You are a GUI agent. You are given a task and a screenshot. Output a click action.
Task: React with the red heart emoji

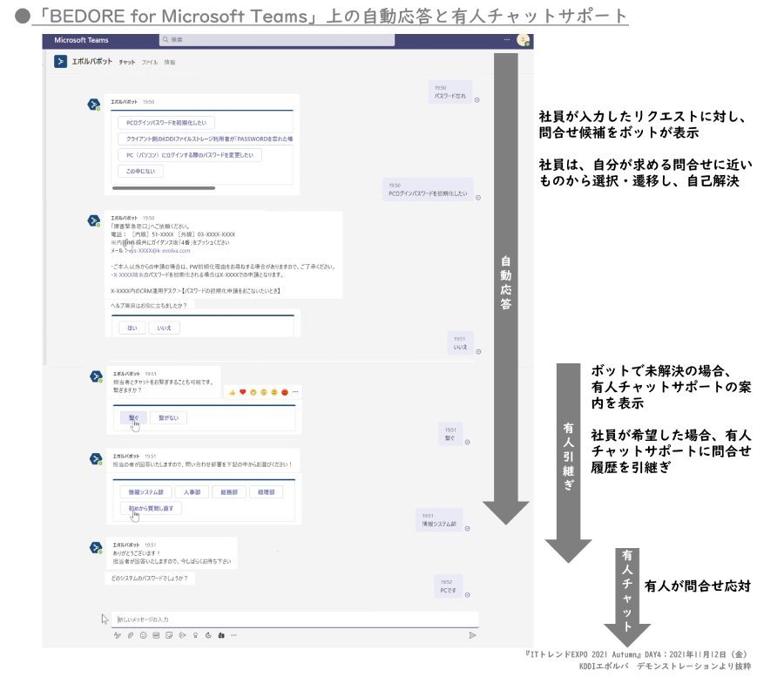(x=243, y=392)
